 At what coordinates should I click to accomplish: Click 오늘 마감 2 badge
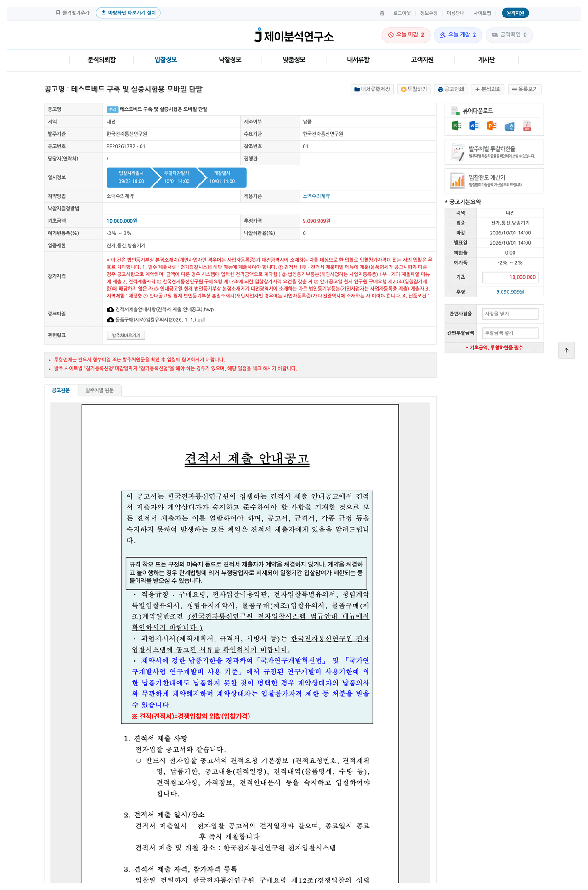(x=406, y=35)
